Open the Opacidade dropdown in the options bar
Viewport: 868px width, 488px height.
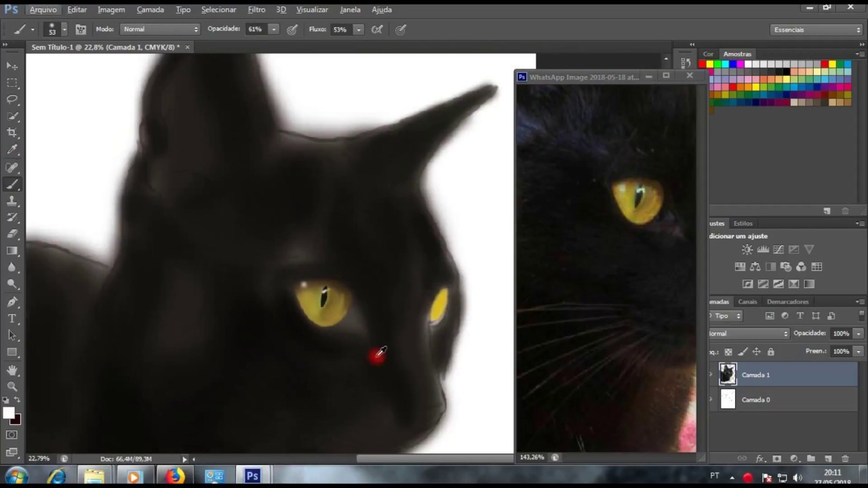pyautogui.click(x=273, y=29)
